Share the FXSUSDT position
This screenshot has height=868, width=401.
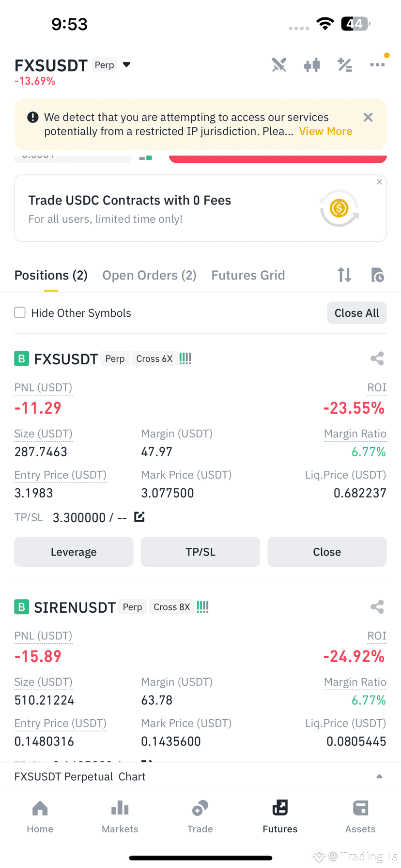click(377, 358)
